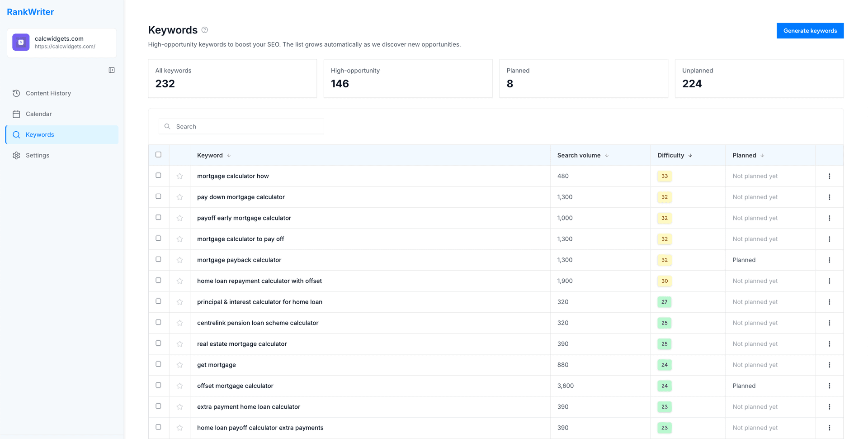
Task: Star the keyword 'mortgage calculator how'
Action: click(179, 176)
